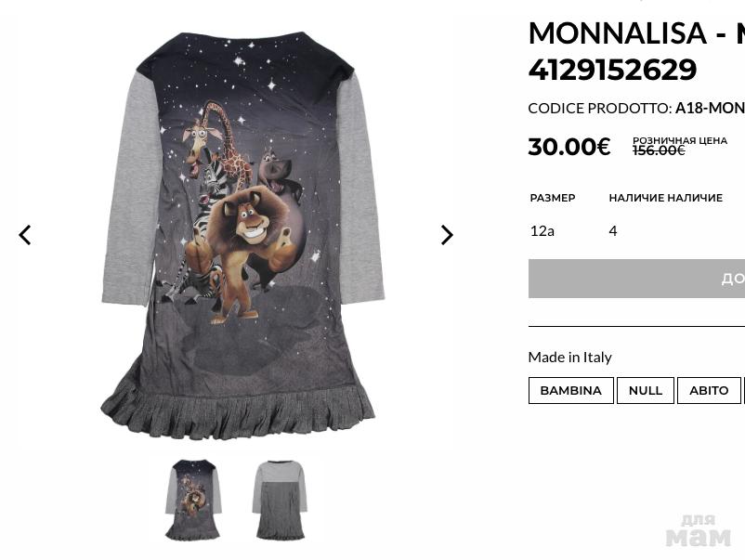This screenshot has width=745, height=560.
Task: Click the previous image left arrow
Action: pyautogui.click(x=25, y=235)
